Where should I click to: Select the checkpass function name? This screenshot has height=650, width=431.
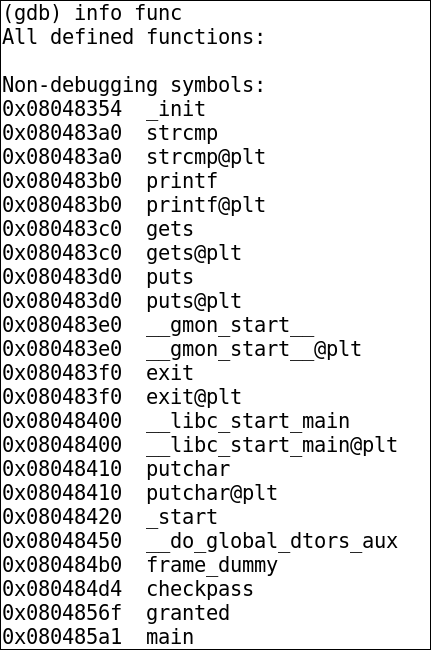click(200, 589)
